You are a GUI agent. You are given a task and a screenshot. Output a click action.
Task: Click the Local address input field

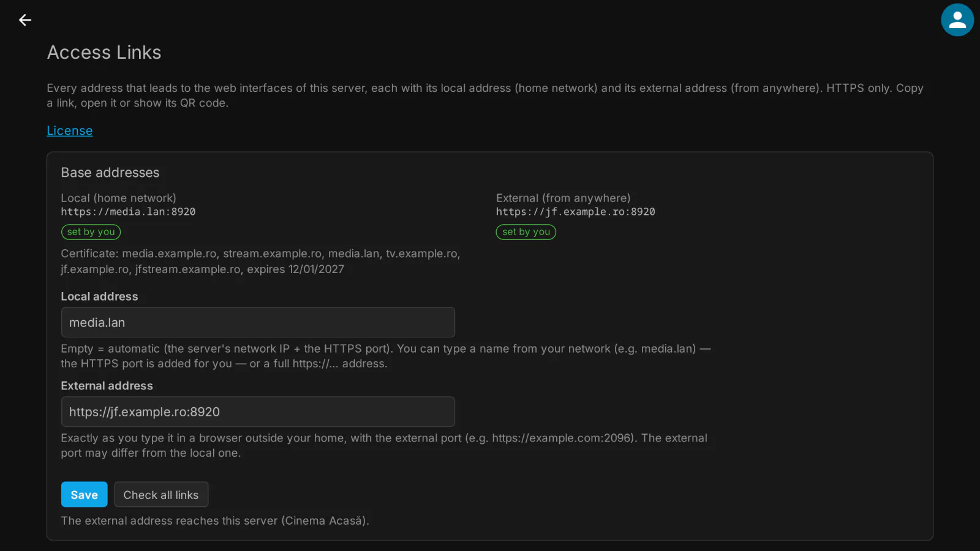[x=258, y=322]
